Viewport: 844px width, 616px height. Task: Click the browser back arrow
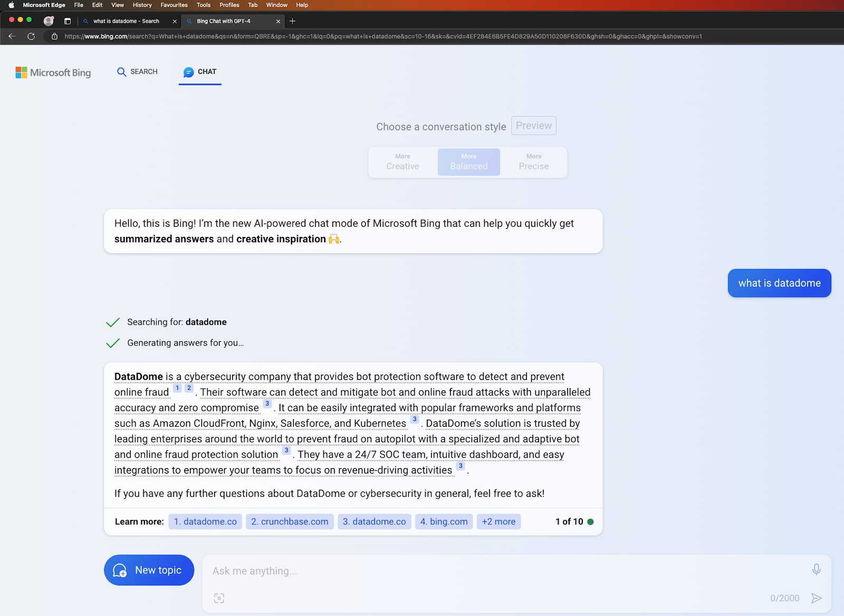(x=12, y=36)
